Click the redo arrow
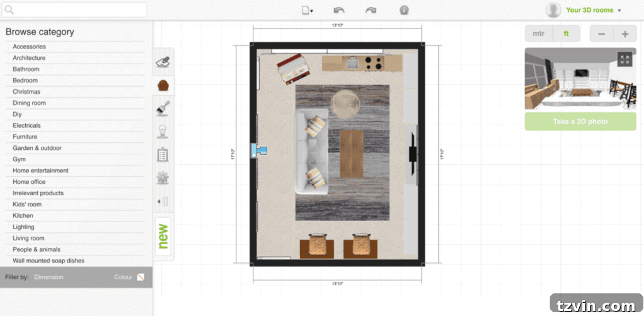Viewport: 644px width, 316px height. pyautogui.click(x=371, y=10)
